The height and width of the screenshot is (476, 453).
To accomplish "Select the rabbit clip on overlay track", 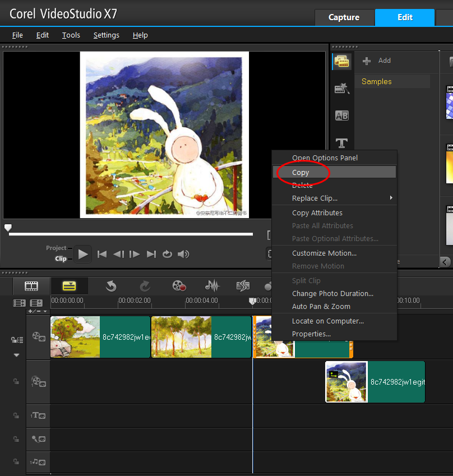I will (x=375, y=382).
